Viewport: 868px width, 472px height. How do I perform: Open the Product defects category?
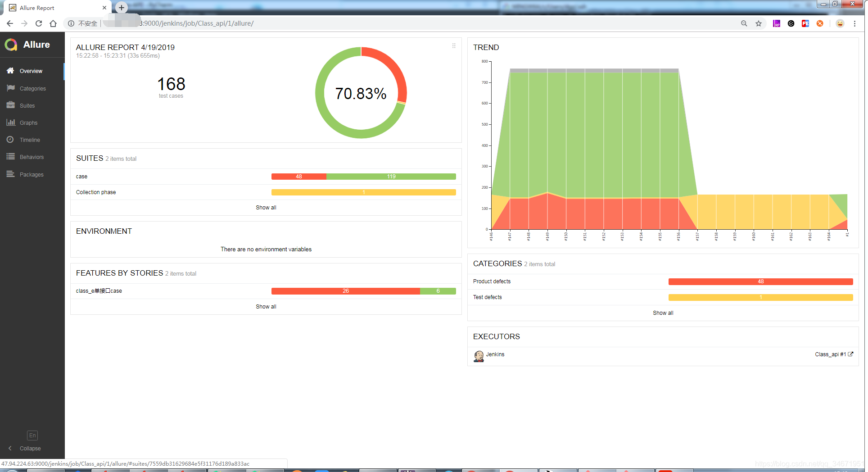[663, 281]
